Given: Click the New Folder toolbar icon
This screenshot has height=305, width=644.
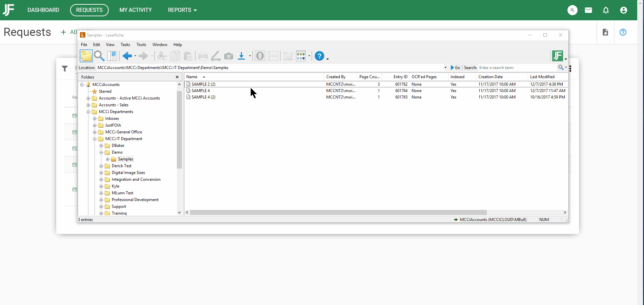Looking at the screenshot, I should pyautogui.click(x=288, y=56).
